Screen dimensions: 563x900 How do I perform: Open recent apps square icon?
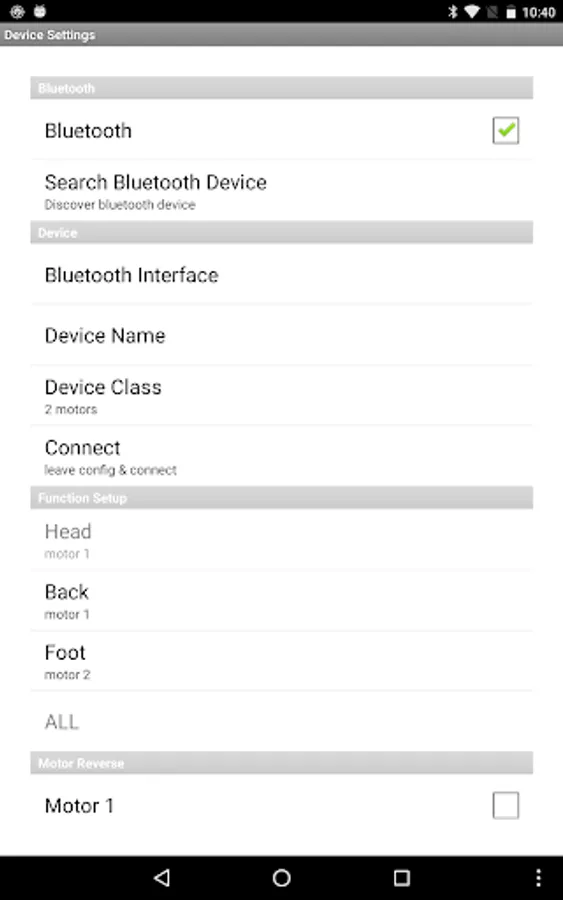tap(402, 877)
